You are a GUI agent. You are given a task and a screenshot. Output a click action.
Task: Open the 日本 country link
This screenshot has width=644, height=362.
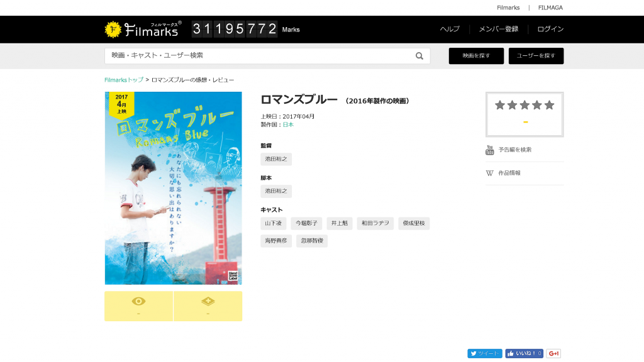coord(288,125)
